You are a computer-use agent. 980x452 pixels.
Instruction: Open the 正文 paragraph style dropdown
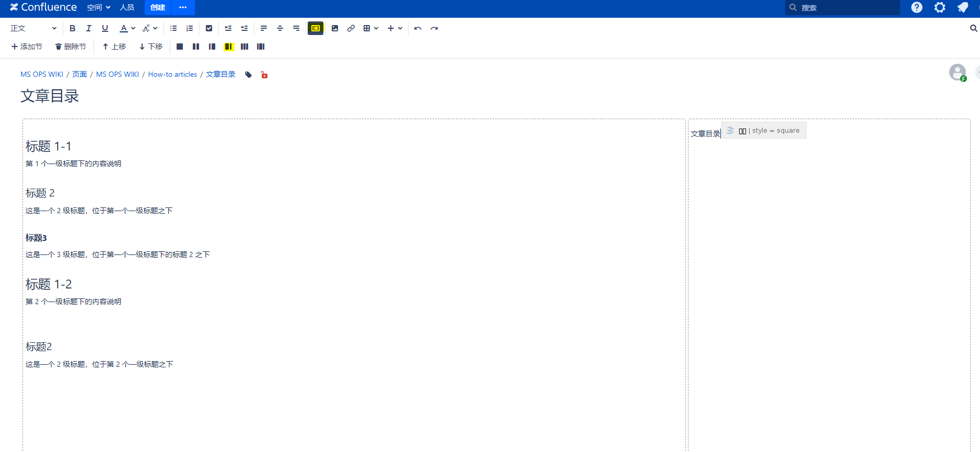(x=33, y=28)
